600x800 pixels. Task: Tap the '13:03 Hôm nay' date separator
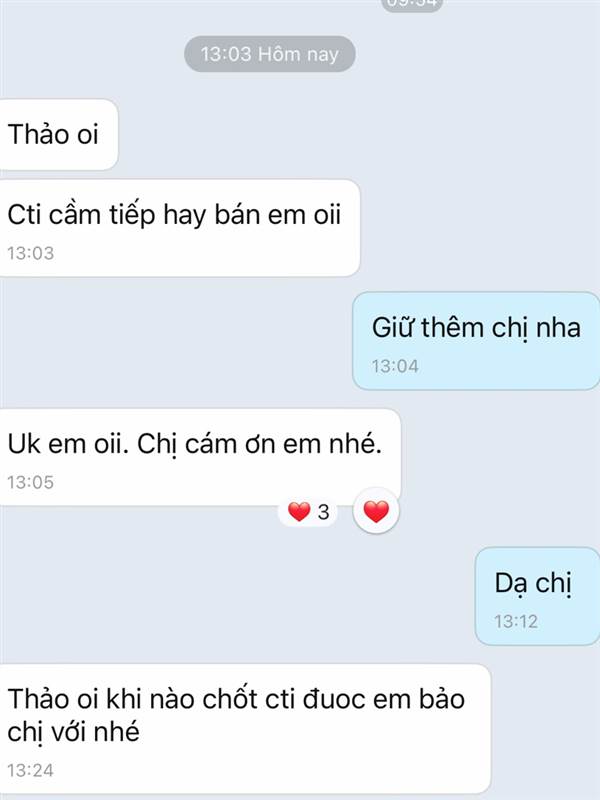tap(269, 54)
